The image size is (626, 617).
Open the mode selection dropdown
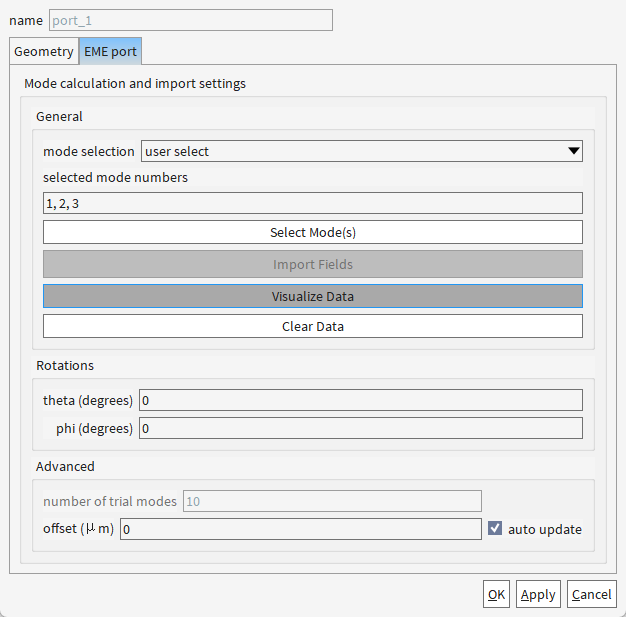tap(362, 151)
